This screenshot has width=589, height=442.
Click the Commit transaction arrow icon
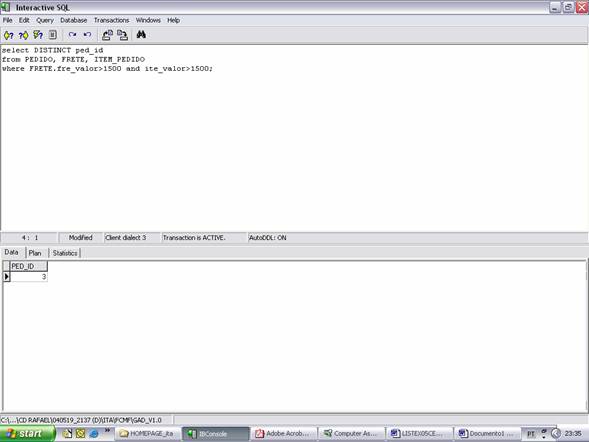point(72,35)
